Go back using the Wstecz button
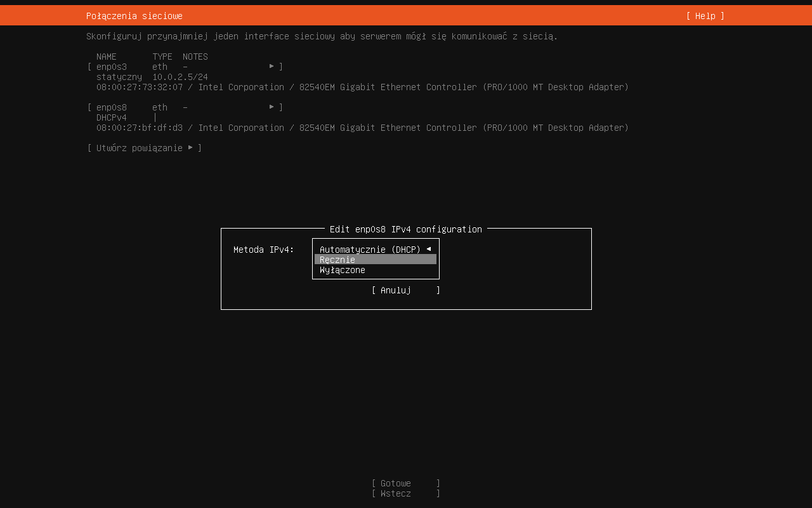812x508 pixels. click(x=406, y=493)
